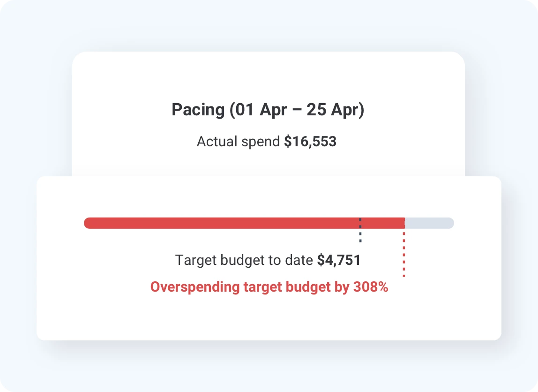Click the red filled progress bar
The image size is (538, 392).
point(220,223)
